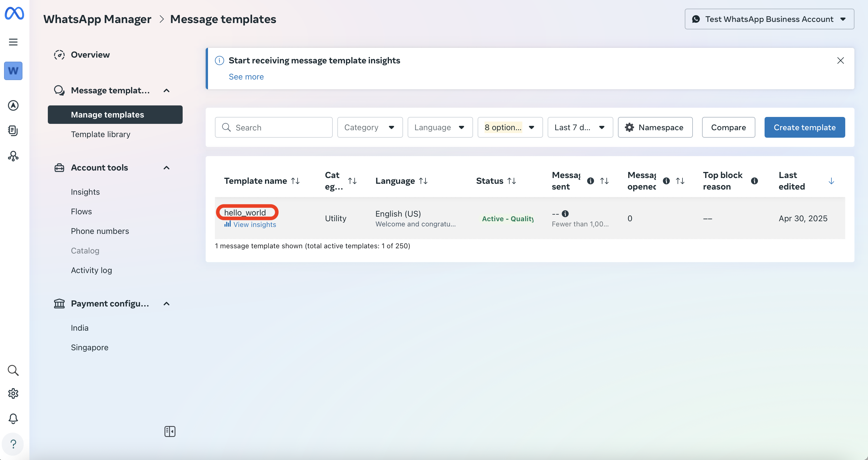Click the Create template button

[804, 127]
